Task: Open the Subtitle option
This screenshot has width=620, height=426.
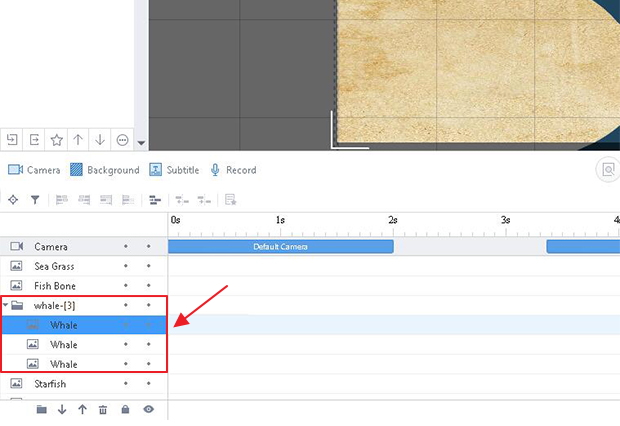Action: [174, 170]
